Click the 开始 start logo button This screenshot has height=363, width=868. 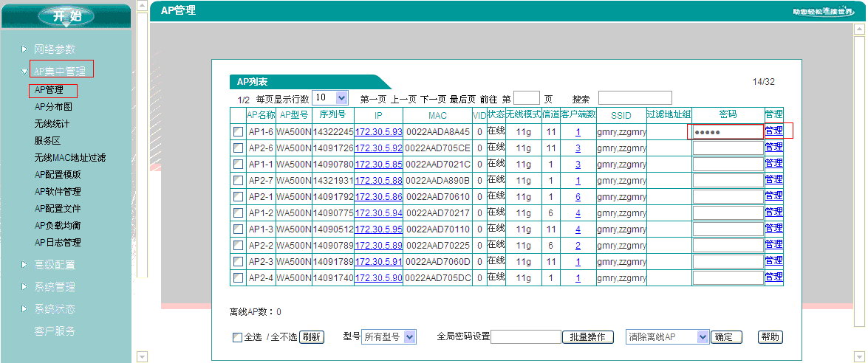[x=66, y=16]
